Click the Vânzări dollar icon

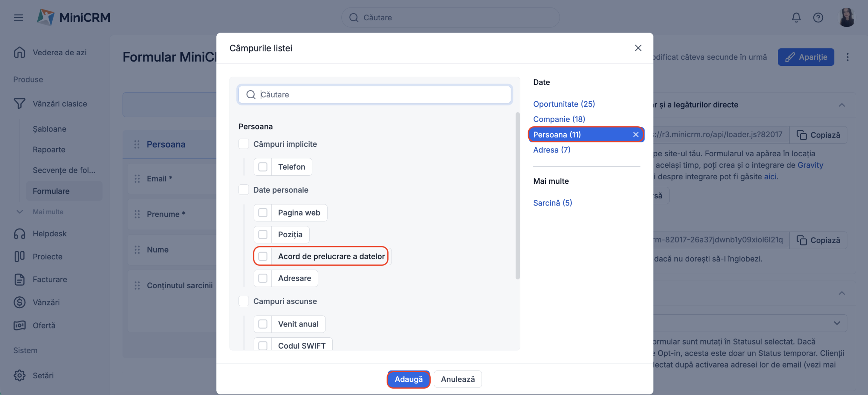(19, 302)
